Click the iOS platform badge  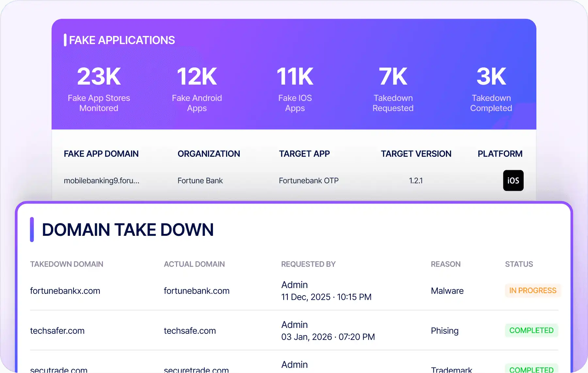pyautogui.click(x=513, y=181)
